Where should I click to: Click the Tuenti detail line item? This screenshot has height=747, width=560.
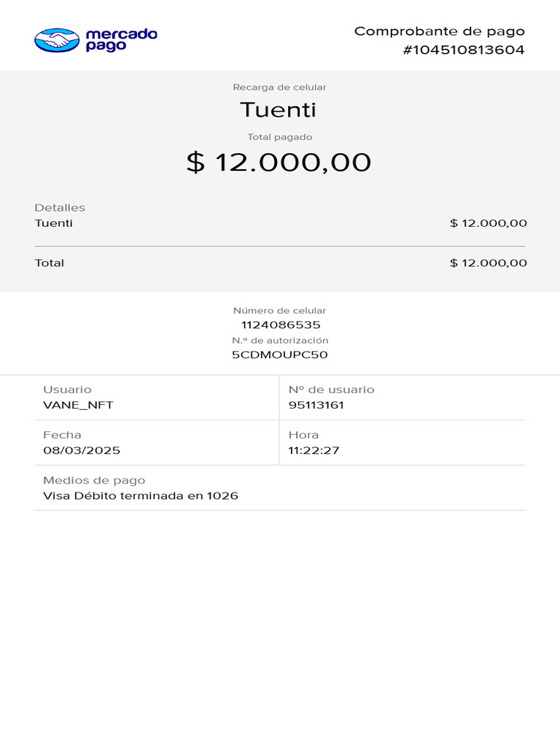(x=54, y=223)
